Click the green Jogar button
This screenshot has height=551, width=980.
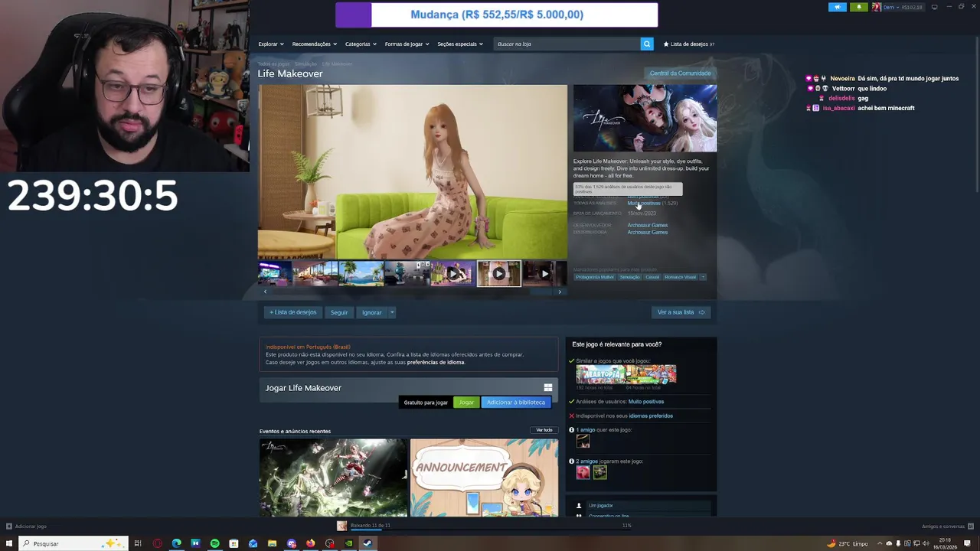pyautogui.click(x=466, y=403)
